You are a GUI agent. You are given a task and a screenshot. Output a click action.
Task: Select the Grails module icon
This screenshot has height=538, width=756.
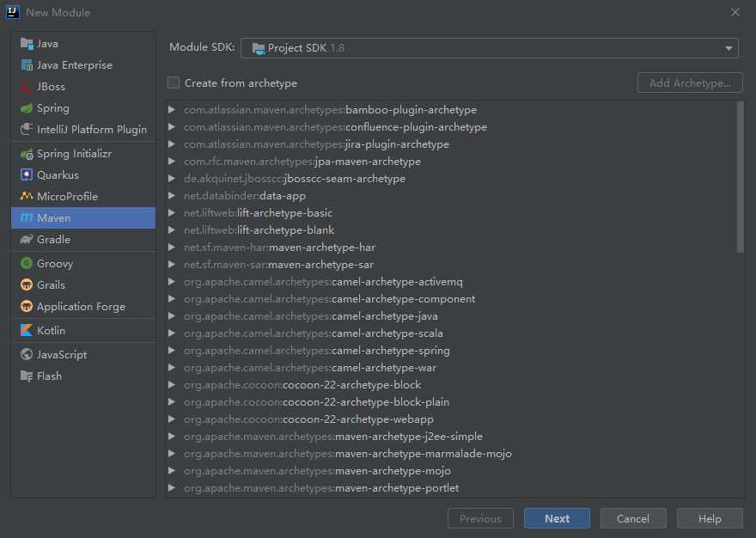coord(27,284)
